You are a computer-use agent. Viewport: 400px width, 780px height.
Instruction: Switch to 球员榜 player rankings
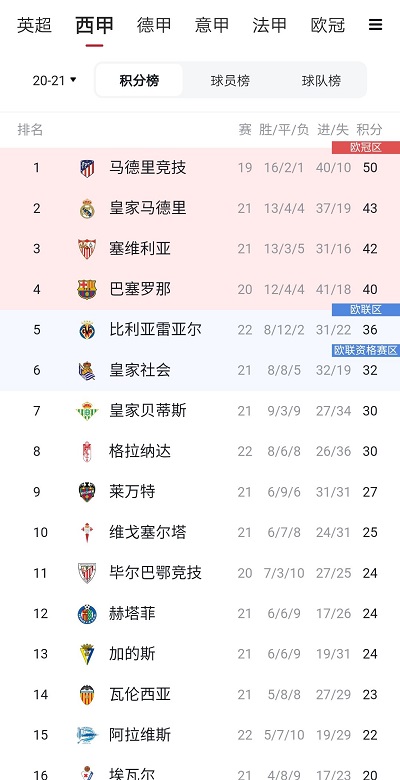(x=230, y=80)
